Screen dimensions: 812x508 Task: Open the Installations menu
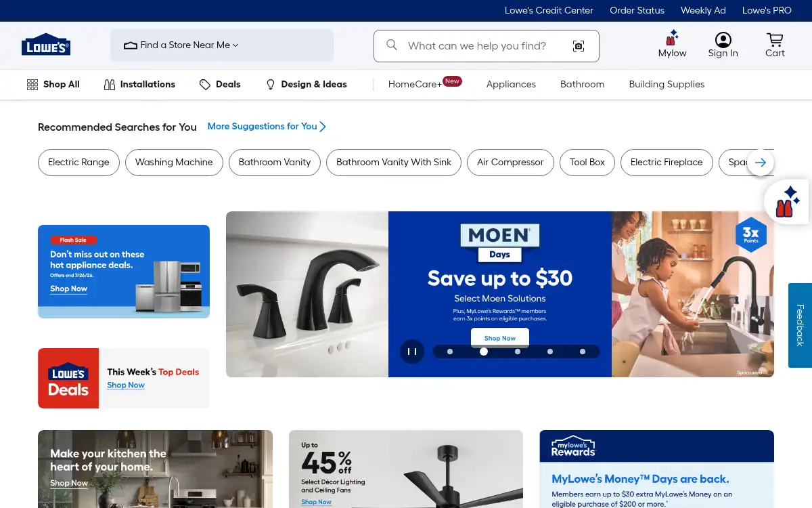tap(139, 85)
